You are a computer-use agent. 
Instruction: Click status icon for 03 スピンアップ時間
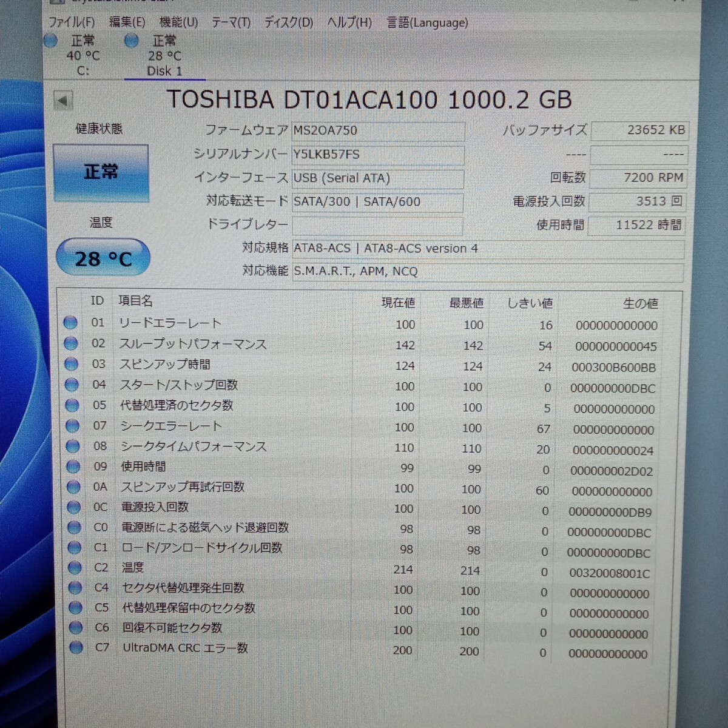click(71, 364)
